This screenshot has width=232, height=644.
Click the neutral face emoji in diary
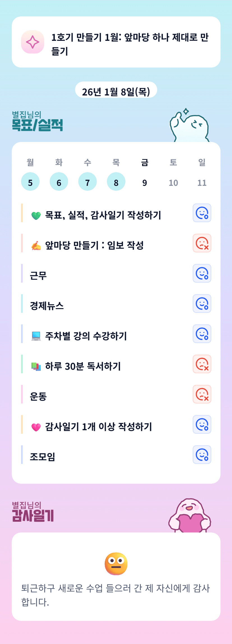tap(116, 564)
